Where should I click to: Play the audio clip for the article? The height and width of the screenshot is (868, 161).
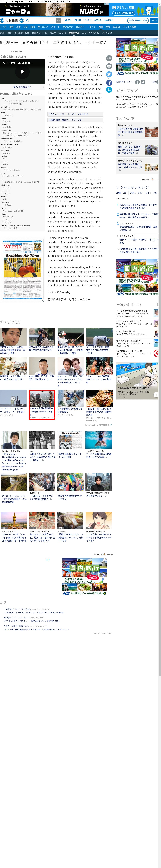[x=22, y=72]
